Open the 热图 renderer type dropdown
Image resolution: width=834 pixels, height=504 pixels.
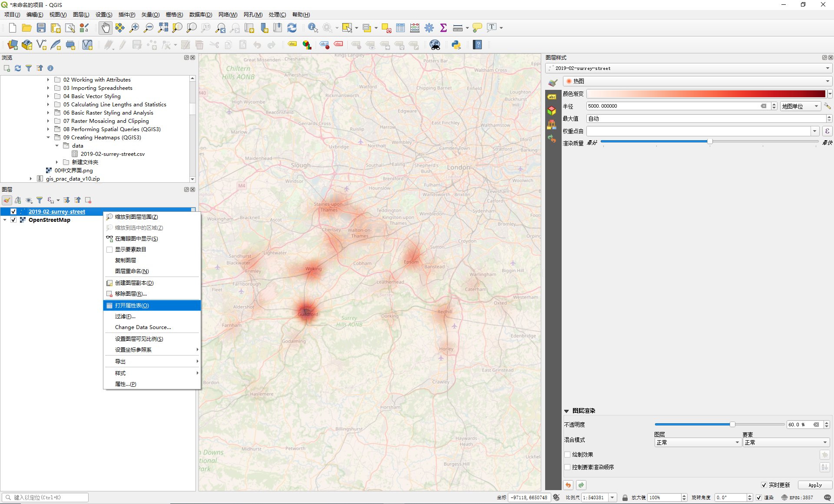[697, 81]
